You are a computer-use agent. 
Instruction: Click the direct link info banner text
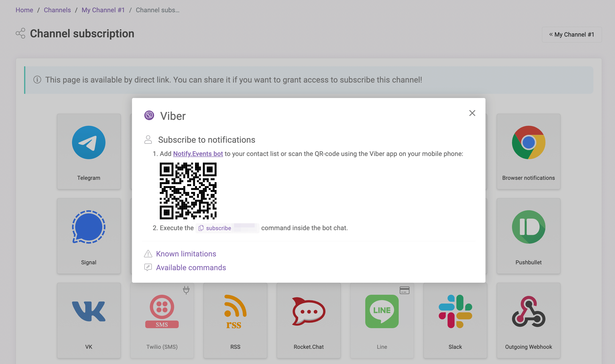pyautogui.click(x=234, y=80)
